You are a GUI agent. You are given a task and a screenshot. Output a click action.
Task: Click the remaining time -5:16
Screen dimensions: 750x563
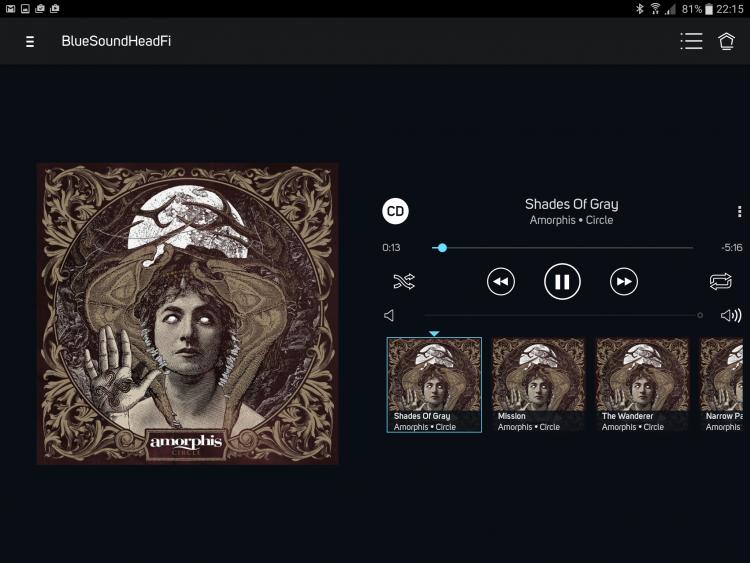732,248
